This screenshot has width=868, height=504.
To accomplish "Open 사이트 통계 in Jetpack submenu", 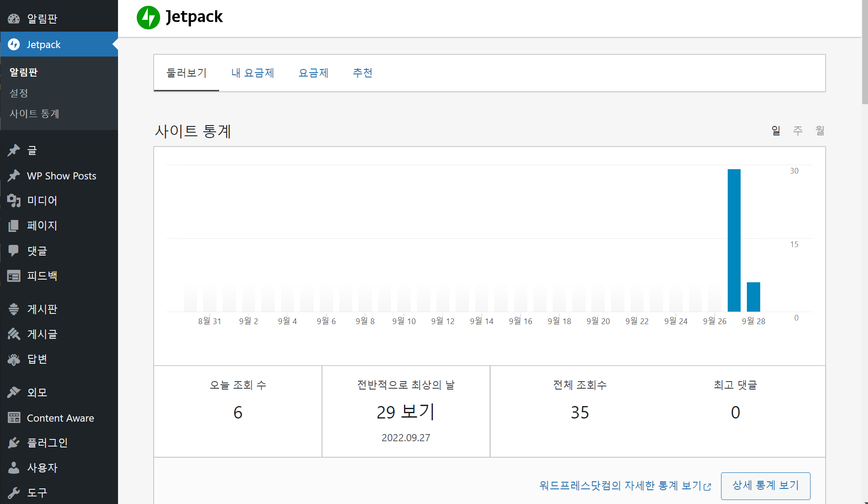I will tap(34, 114).
